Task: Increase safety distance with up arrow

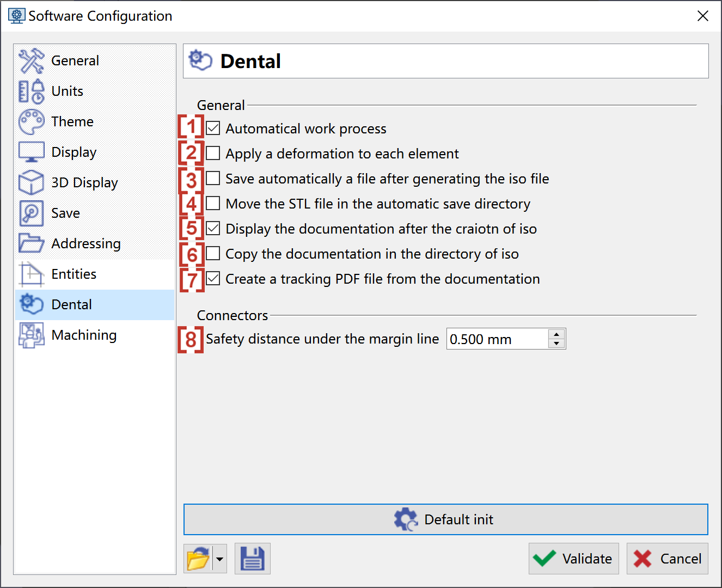Action: coord(556,334)
